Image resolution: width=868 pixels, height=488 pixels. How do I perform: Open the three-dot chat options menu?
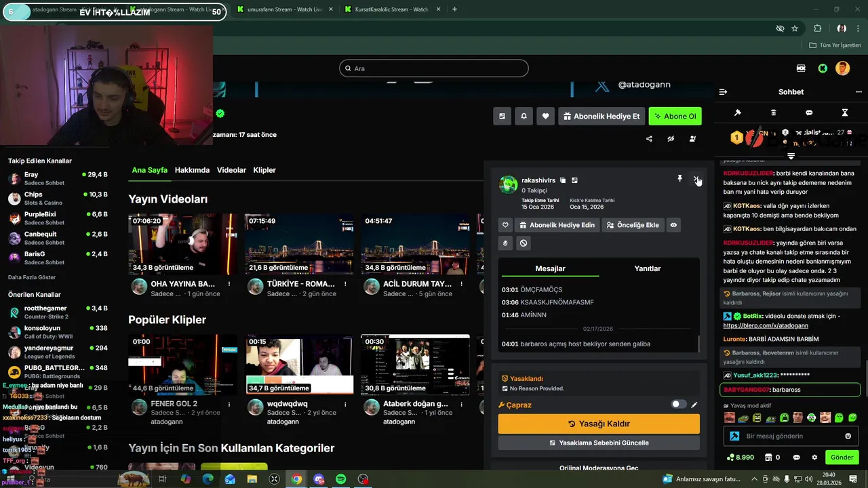click(x=860, y=91)
